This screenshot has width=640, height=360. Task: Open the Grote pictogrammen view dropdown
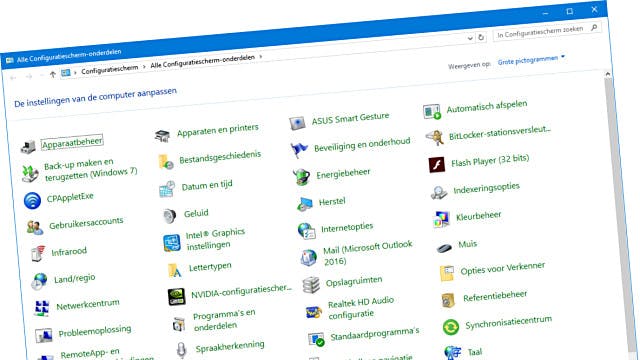click(531, 60)
